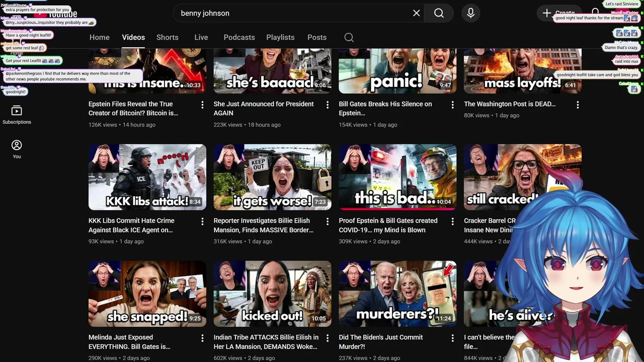The image size is (644, 362).
Task: Open options menu for Indian Tribe ATTACKS video
Action: (328, 338)
